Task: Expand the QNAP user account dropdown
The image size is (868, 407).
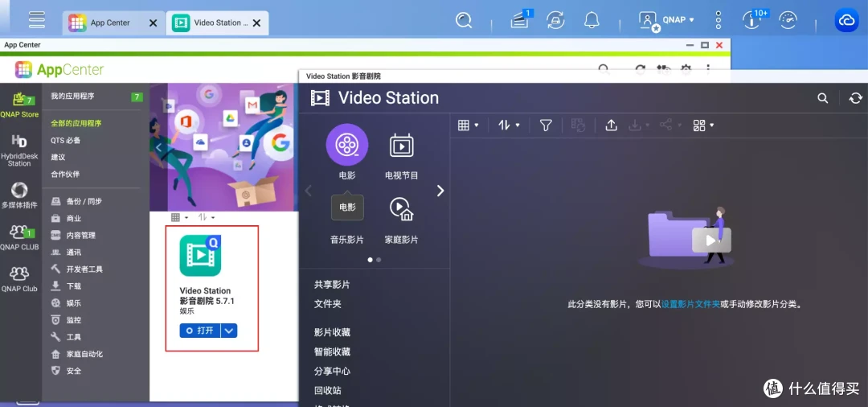Action: point(666,20)
